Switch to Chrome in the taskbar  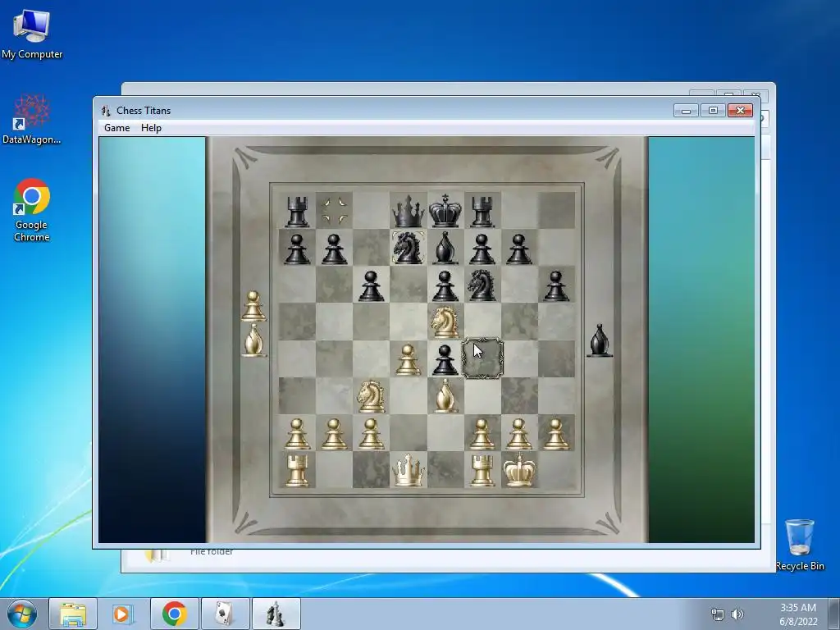[174, 614]
